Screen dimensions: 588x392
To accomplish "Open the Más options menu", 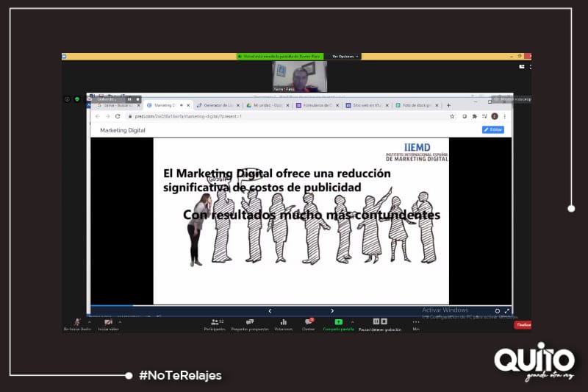I will pos(416,323).
